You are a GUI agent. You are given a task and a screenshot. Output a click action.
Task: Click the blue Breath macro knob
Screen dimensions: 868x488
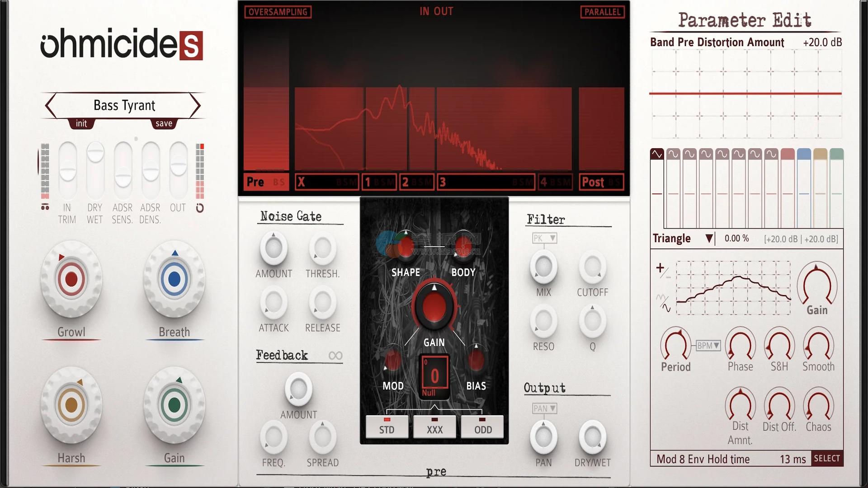(174, 279)
